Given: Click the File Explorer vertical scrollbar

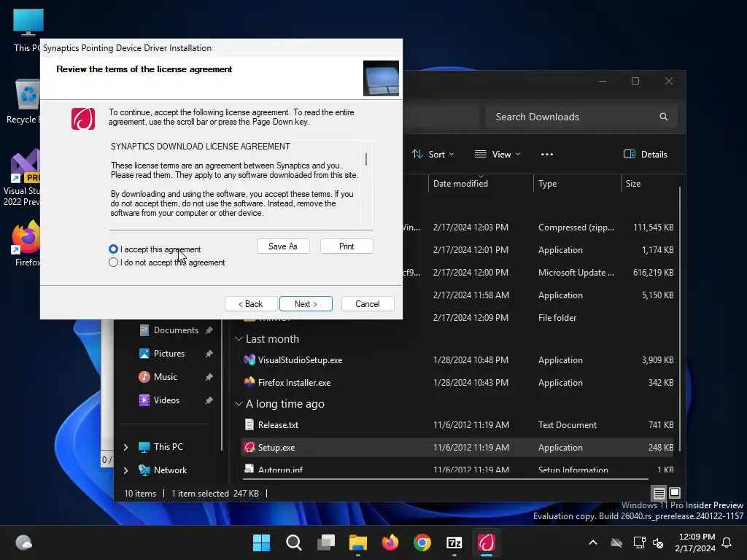Looking at the screenshot, I should (680, 319).
